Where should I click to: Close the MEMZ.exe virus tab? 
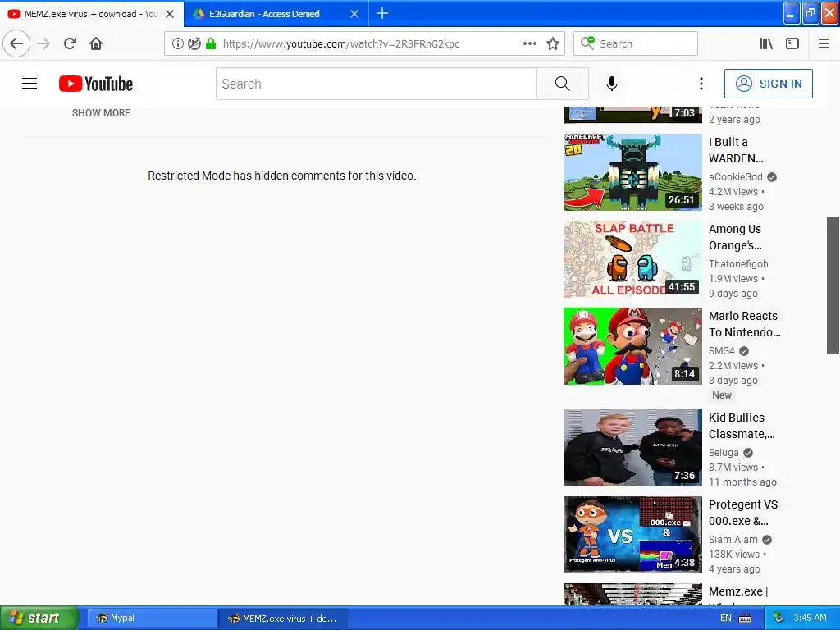170,14
